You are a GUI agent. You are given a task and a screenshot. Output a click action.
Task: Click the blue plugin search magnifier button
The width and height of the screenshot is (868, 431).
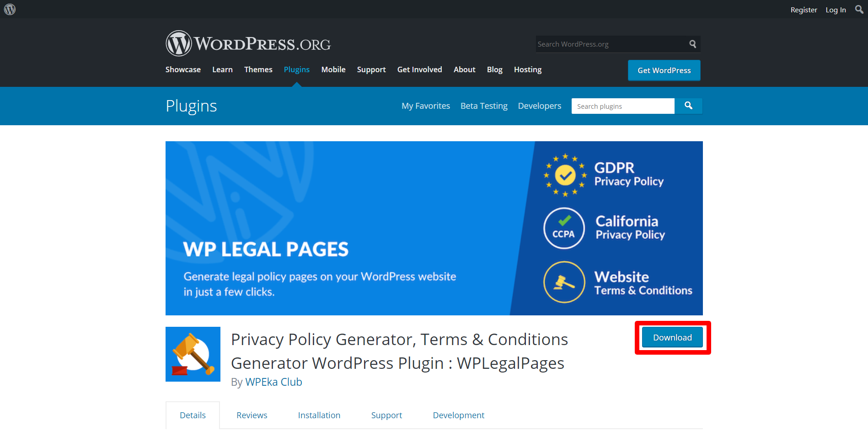click(x=688, y=106)
